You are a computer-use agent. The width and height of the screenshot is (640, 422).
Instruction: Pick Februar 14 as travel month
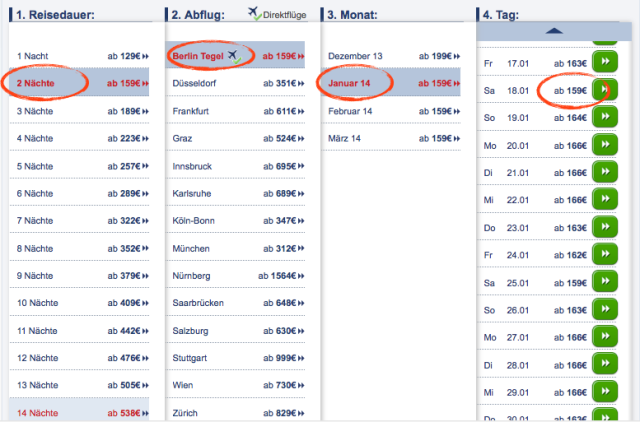[x=391, y=111]
